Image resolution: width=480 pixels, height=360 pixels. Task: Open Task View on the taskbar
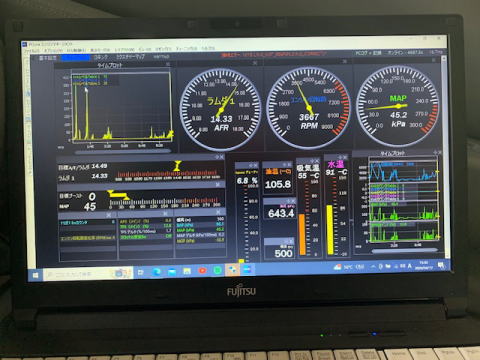[141, 272]
